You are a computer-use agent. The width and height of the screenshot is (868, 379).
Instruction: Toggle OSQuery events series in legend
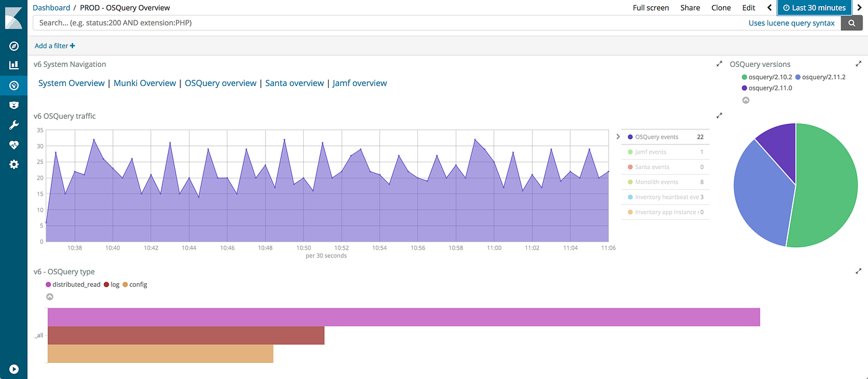point(665,137)
